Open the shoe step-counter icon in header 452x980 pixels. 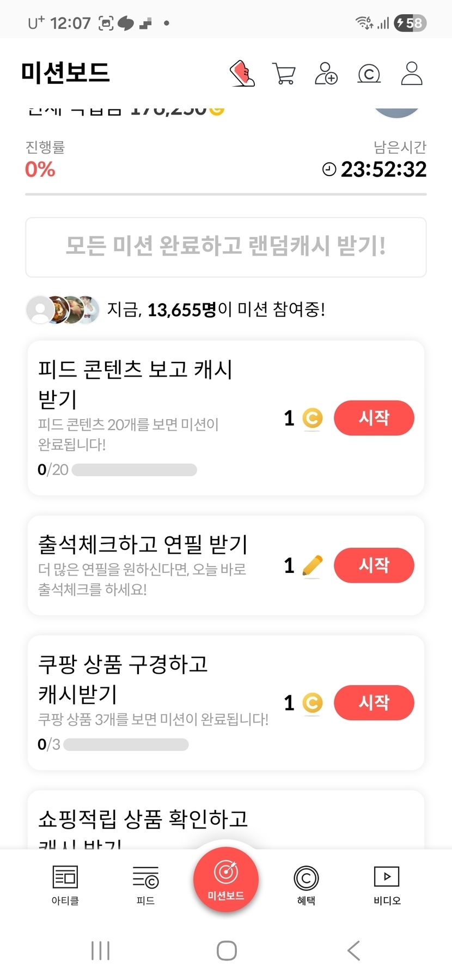pyautogui.click(x=242, y=74)
